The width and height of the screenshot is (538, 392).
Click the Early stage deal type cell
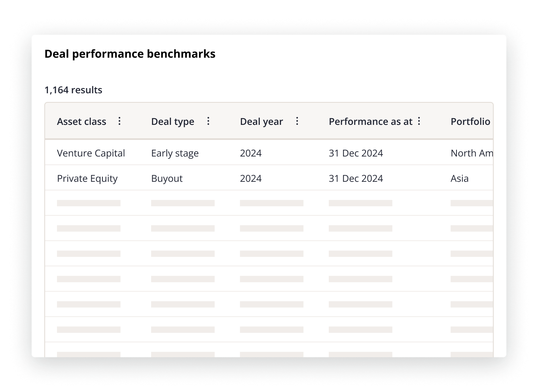(175, 153)
